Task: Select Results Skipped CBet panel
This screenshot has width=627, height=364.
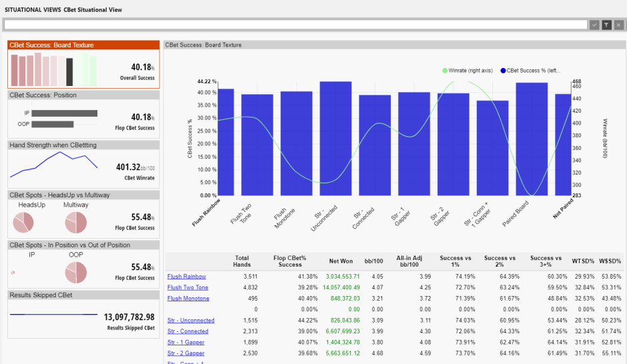Action: (x=83, y=314)
